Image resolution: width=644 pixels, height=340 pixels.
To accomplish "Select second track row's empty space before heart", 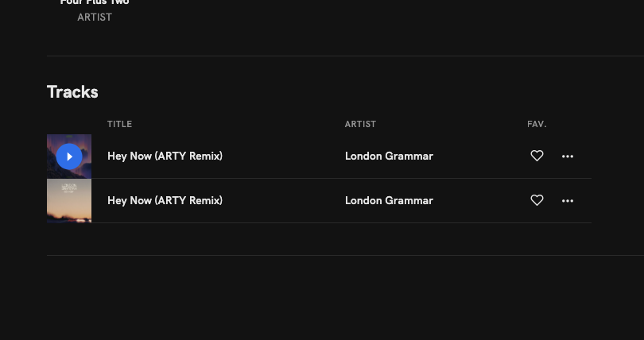I will [477, 201].
